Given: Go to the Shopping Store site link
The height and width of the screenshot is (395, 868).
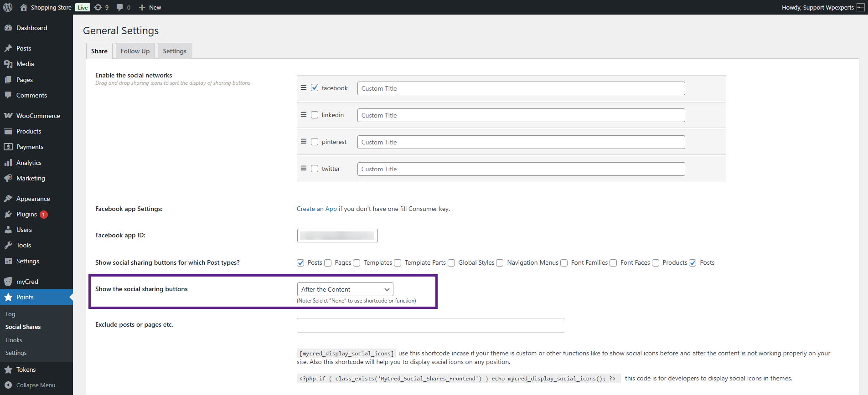Looking at the screenshot, I should [x=51, y=7].
